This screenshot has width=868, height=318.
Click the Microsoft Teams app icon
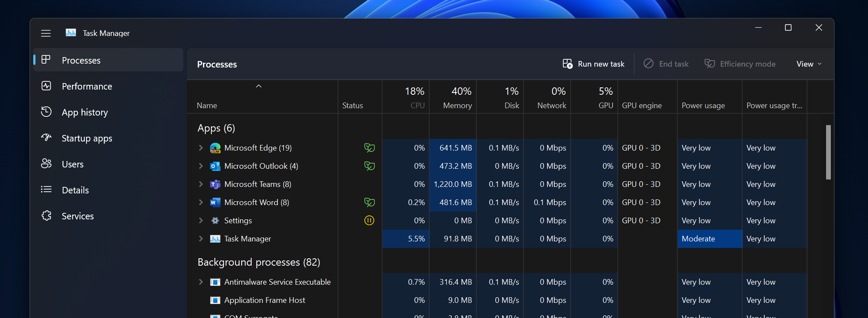215,184
